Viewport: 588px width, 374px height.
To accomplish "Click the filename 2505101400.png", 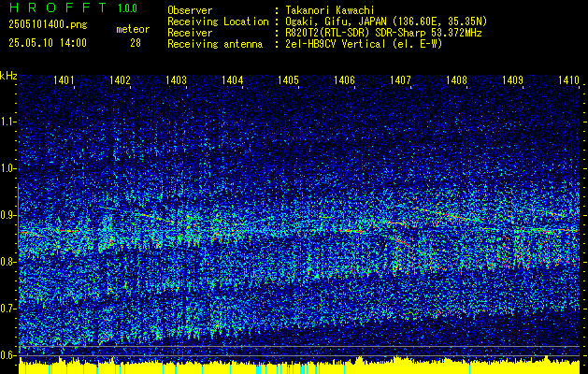I will (x=48, y=25).
